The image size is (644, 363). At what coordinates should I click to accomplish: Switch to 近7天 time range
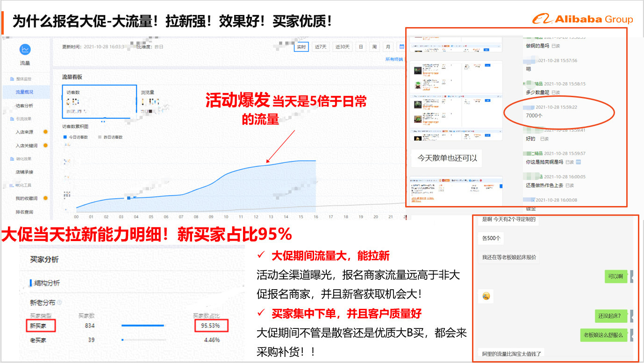pyautogui.click(x=321, y=47)
